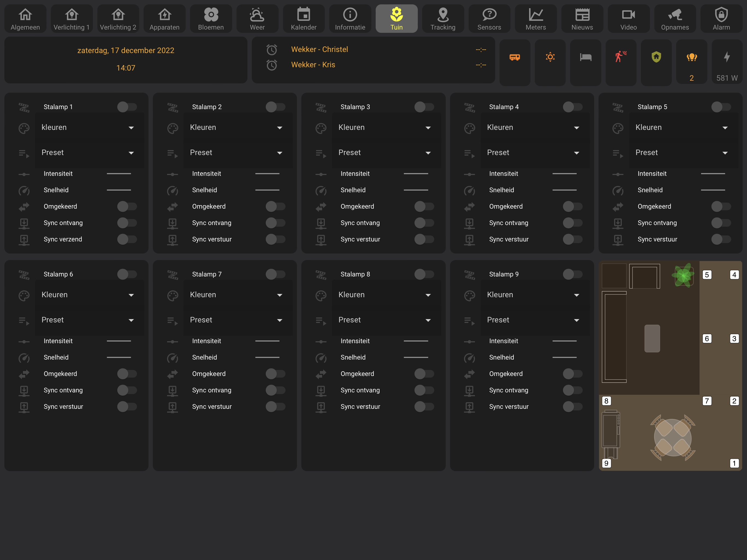Toggle Omgekeerd on Stalamp 7

click(x=276, y=374)
